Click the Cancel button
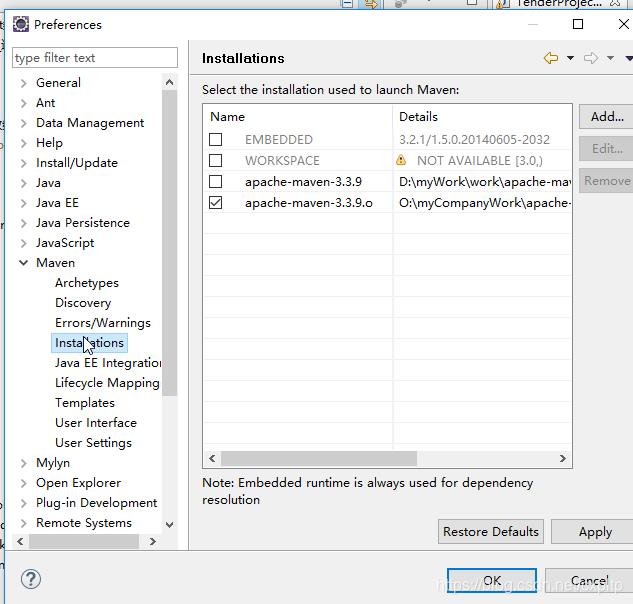This screenshot has width=633, height=604. (x=589, y=581)
